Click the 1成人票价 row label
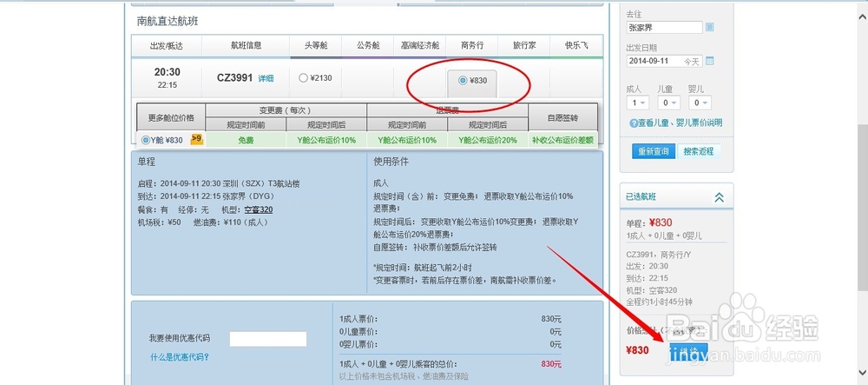Screen dimensions: 868x385 point(358,319)
